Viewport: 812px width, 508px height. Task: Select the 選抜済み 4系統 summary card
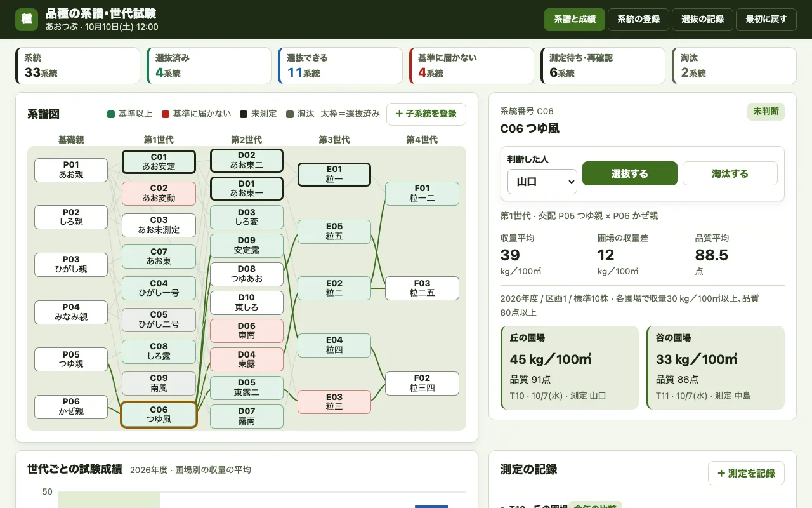[x=209, y=66]
